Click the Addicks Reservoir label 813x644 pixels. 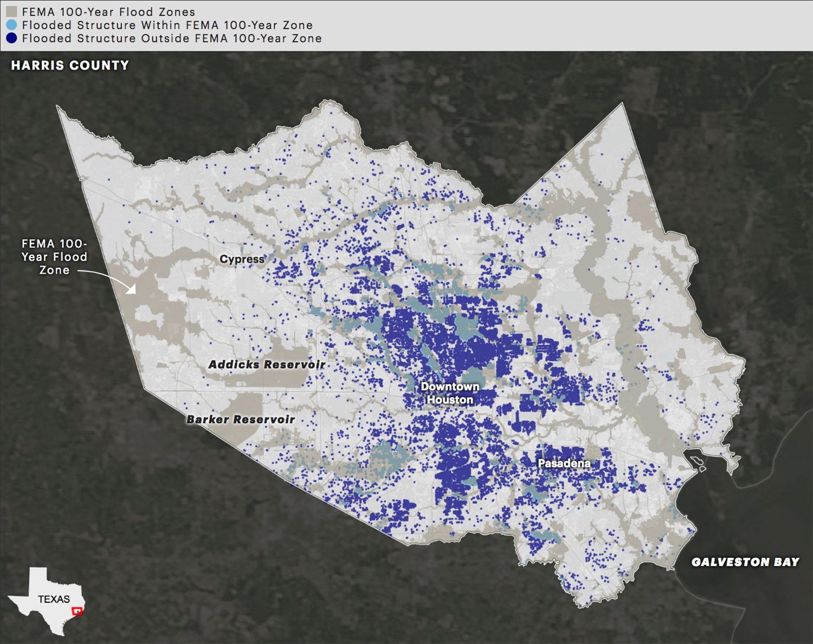pyautogui.click(x=267, y=365)
